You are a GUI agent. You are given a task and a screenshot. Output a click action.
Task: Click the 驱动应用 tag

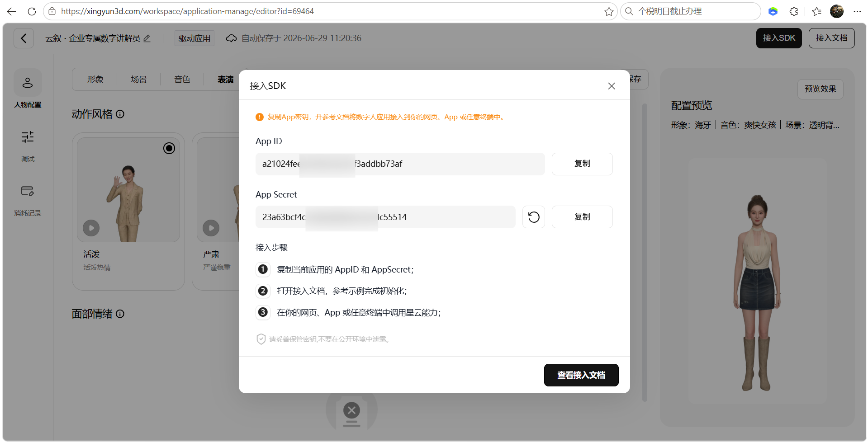[x=194, y=38]
